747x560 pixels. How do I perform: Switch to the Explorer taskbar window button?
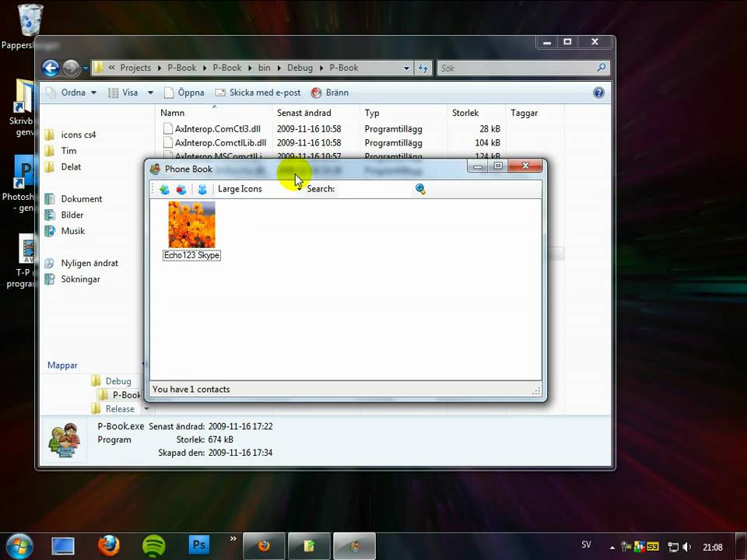(x=309, y=546)
